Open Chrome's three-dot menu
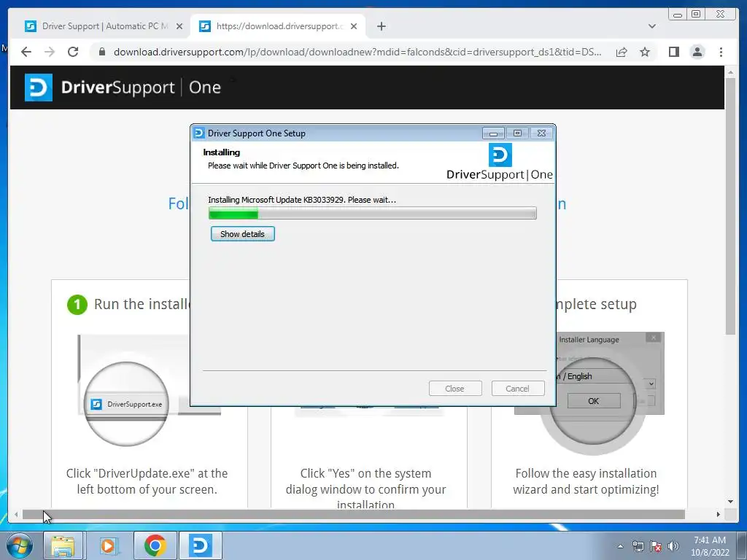 point(721,52)
